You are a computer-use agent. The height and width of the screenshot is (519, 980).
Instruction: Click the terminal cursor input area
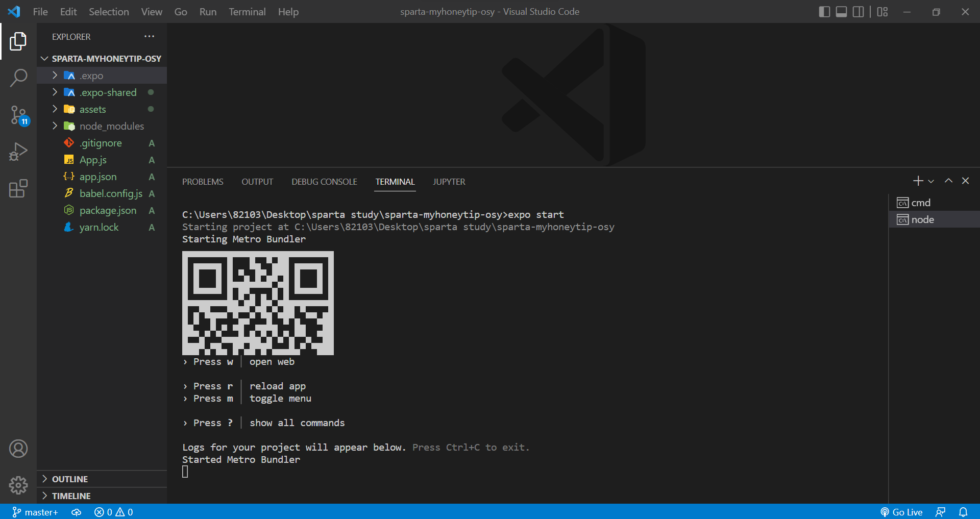click(185, 472)
